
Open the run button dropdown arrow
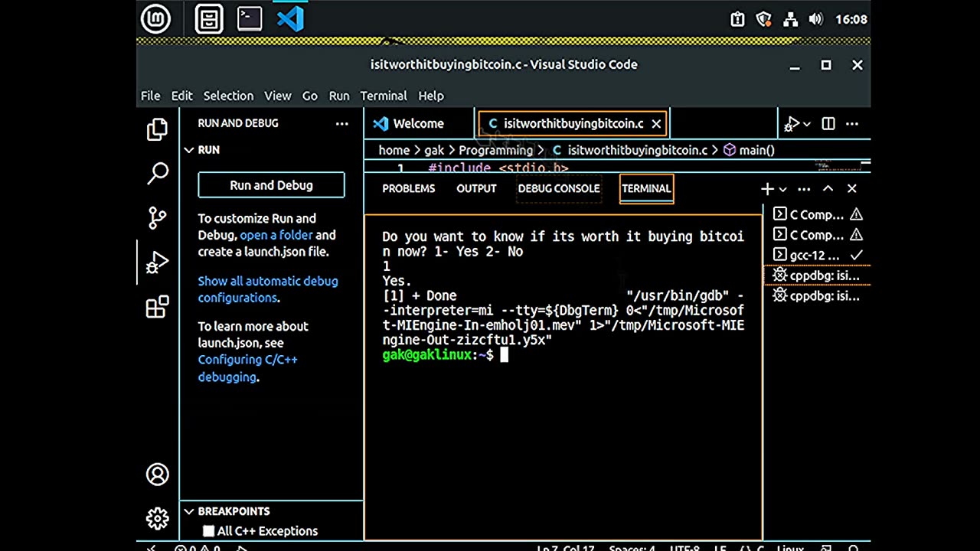pyautogui.click(x=806, y=125)
